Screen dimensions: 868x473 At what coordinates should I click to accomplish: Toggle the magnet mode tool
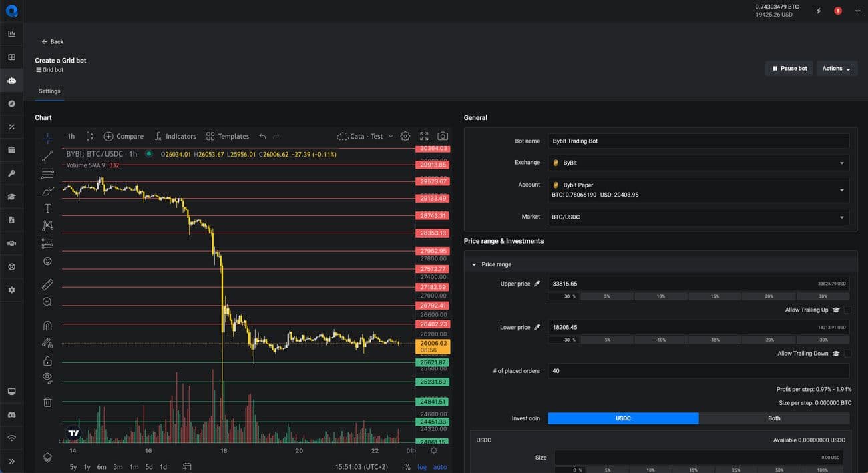click(47, 326)
